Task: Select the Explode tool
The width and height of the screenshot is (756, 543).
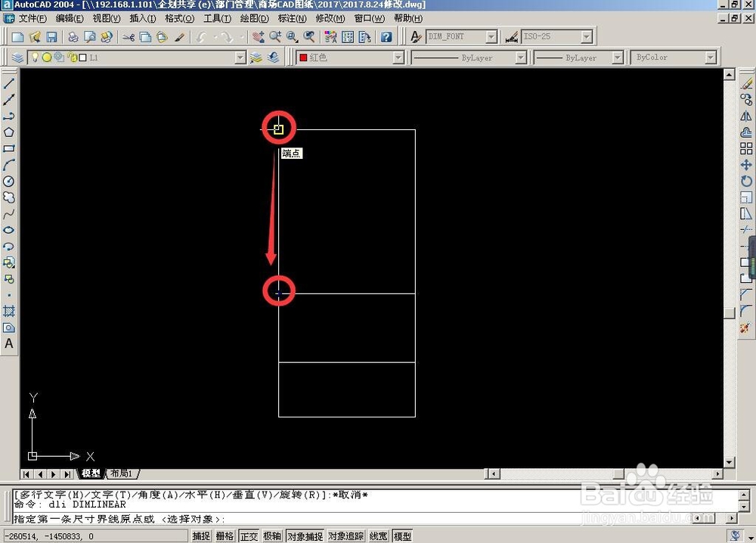Action: 745,327
